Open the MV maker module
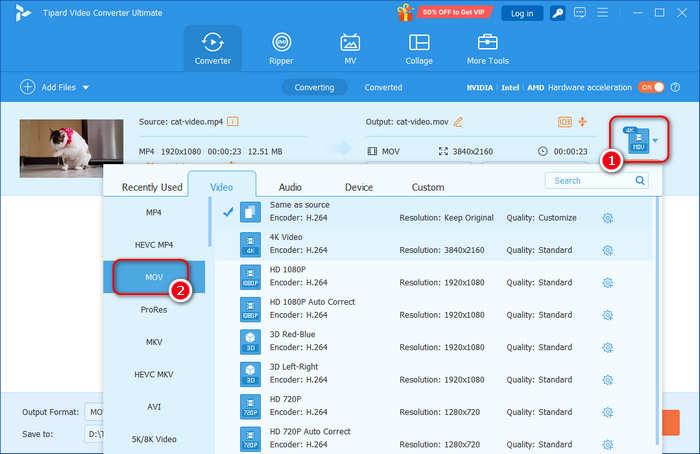Image resolution: width=700 pixels, height=454 pixels. [x=350, y=48]
